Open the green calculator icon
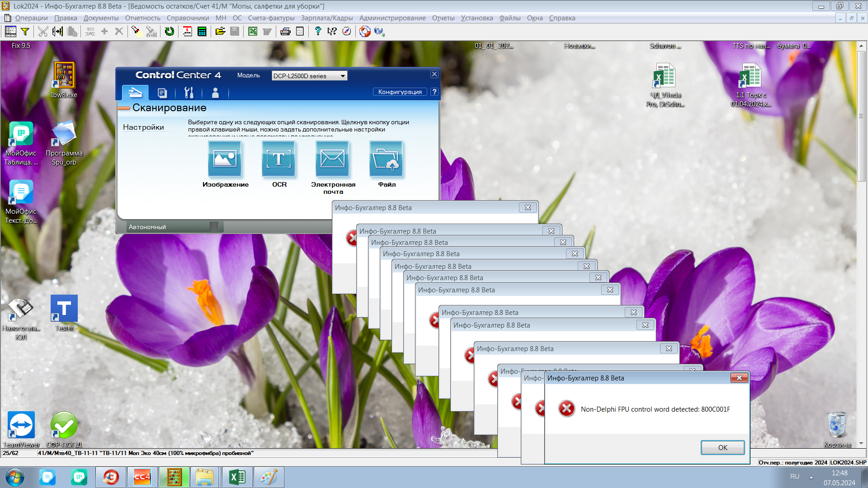The image size is (868, 488). (202, 31)
